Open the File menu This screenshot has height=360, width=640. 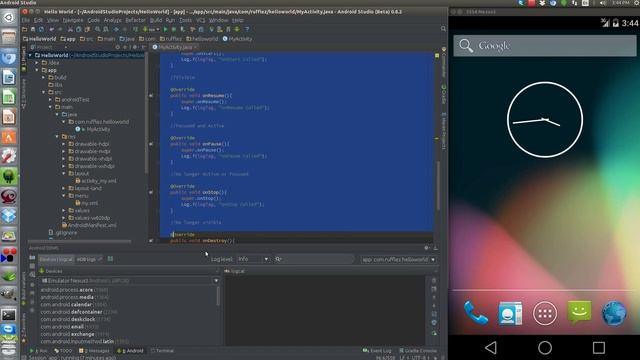pos(25,20)
